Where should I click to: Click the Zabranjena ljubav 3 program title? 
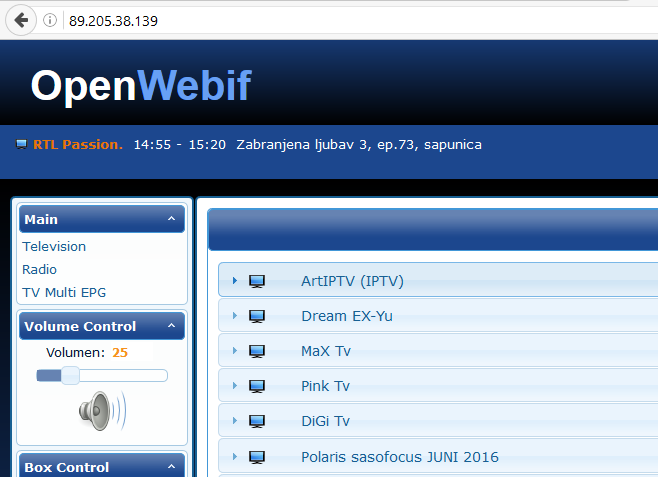point(359,145)
